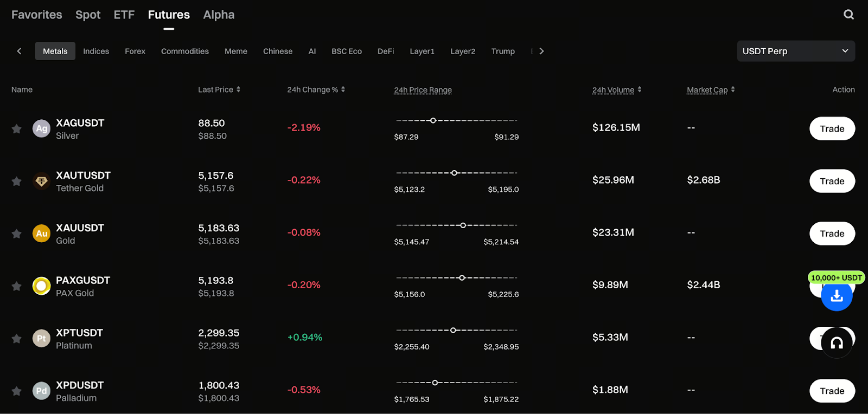The height and width of the screenshot is (414, 868).
Task: Open the USDT Perp dropdown
Action: (x=795, y=51)
